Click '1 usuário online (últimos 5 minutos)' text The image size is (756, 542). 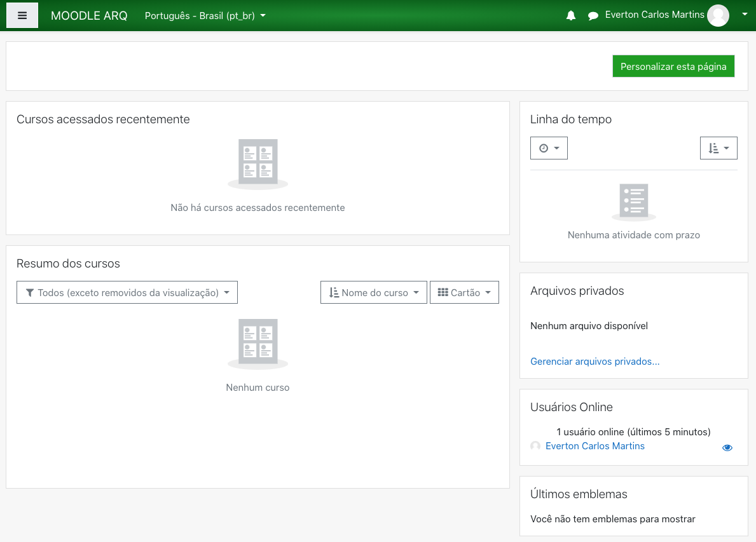(633, 431)
